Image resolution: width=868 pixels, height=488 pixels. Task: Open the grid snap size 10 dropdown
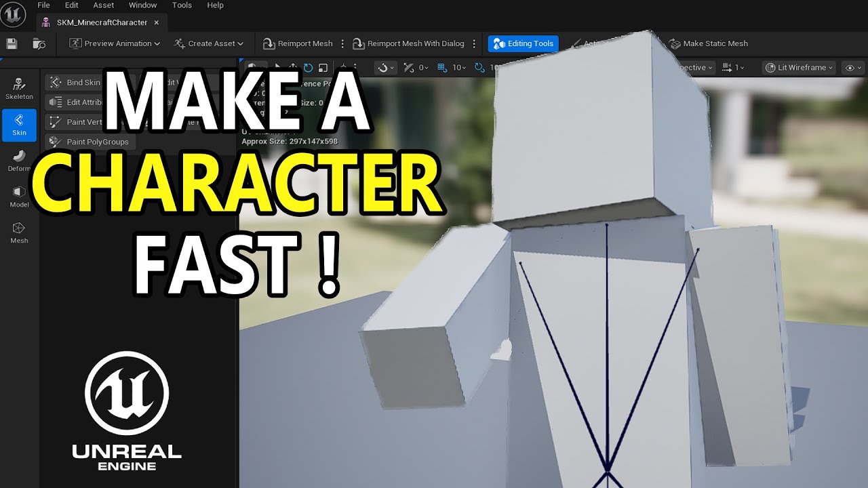pyautogui.click(x=460, y=68)
